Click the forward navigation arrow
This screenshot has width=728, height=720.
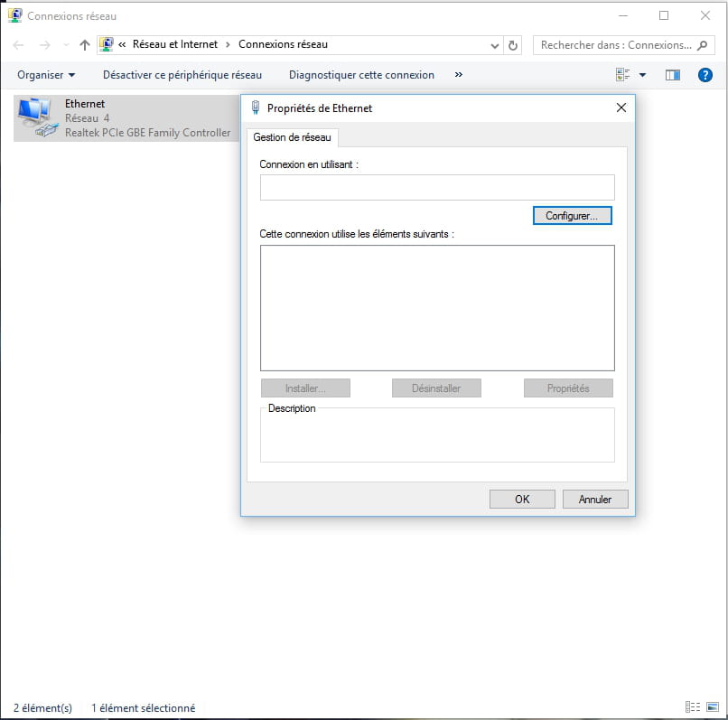point(44,45)
